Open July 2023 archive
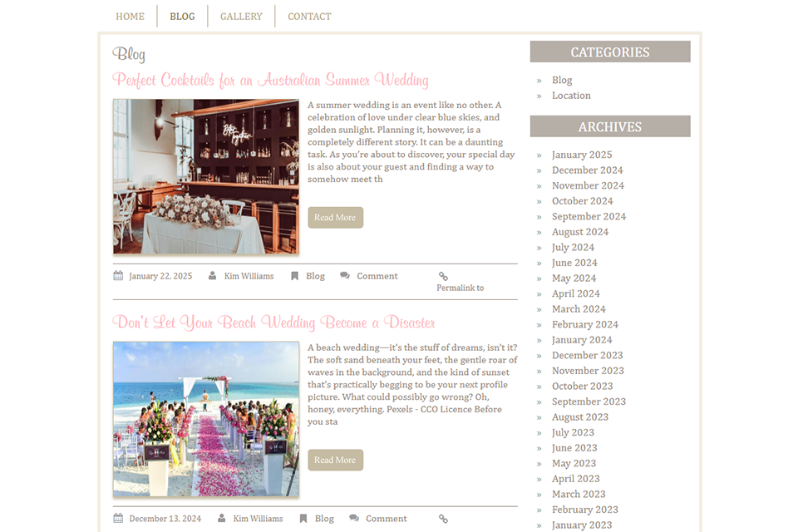 pos(573,433)
